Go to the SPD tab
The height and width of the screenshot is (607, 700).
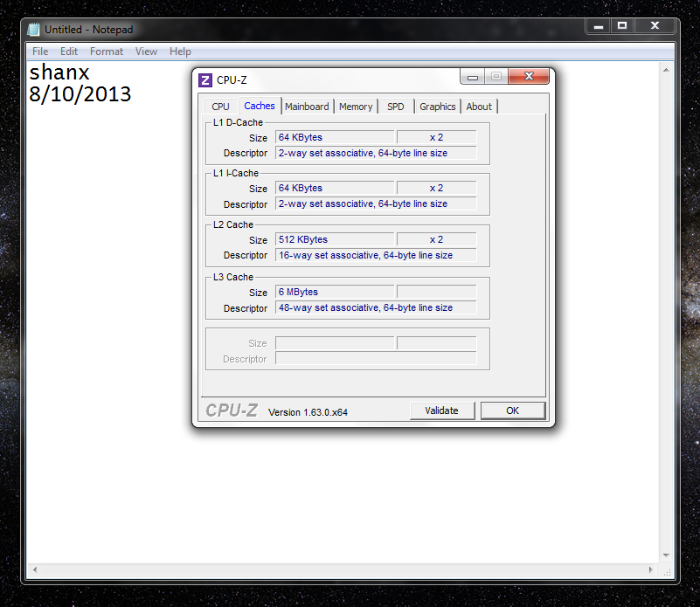point(396,107)
